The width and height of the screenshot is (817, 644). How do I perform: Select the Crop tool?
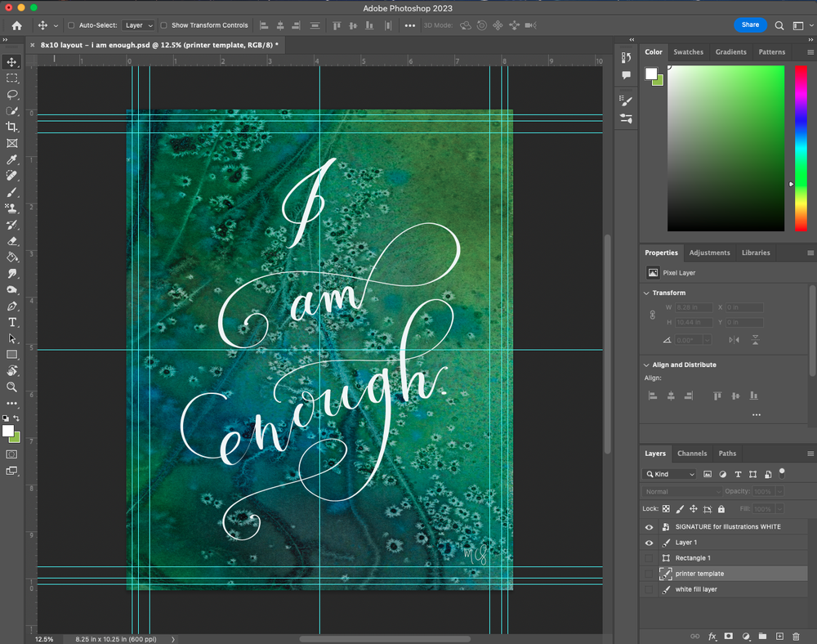click(x=11, y=127)
